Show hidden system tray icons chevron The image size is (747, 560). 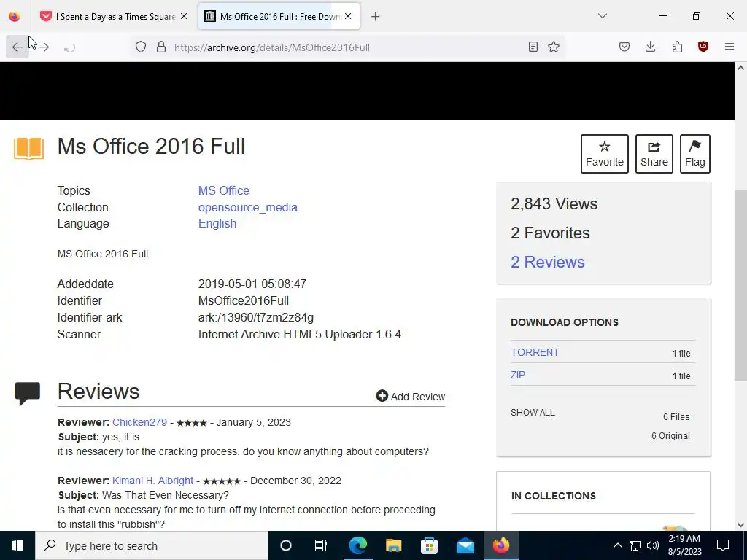point(617,545)
